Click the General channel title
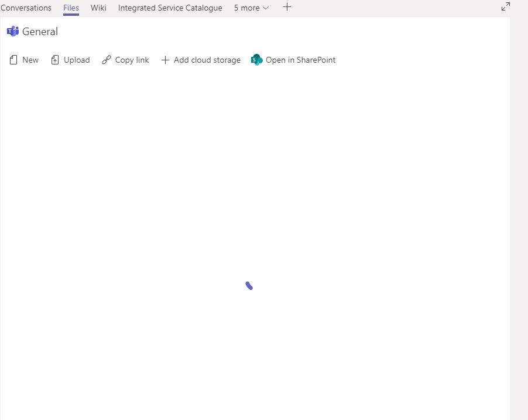 point(40,32)
